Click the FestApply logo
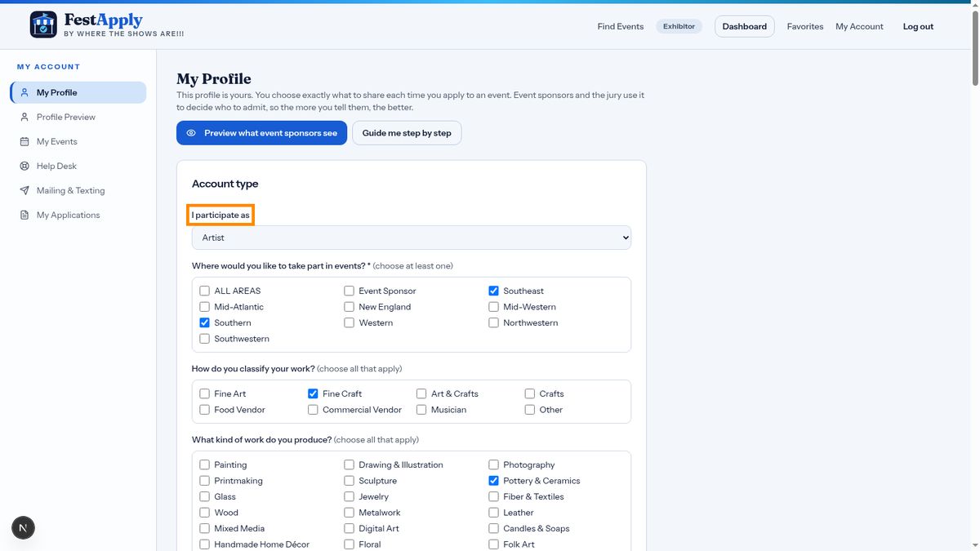The width and height of the screenshot is (980, 551). click(x=107, y=24)
